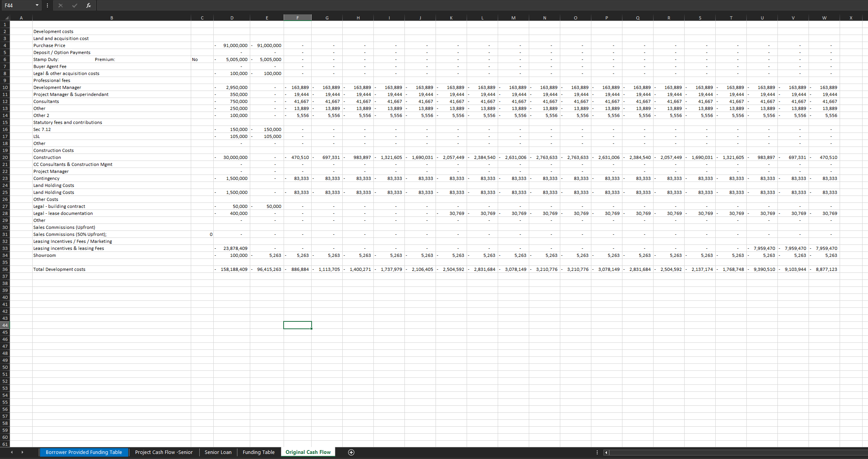Switch to Project Cash Flow -Senior tab
The image size is (868, 459).
[x=164, y=452]
